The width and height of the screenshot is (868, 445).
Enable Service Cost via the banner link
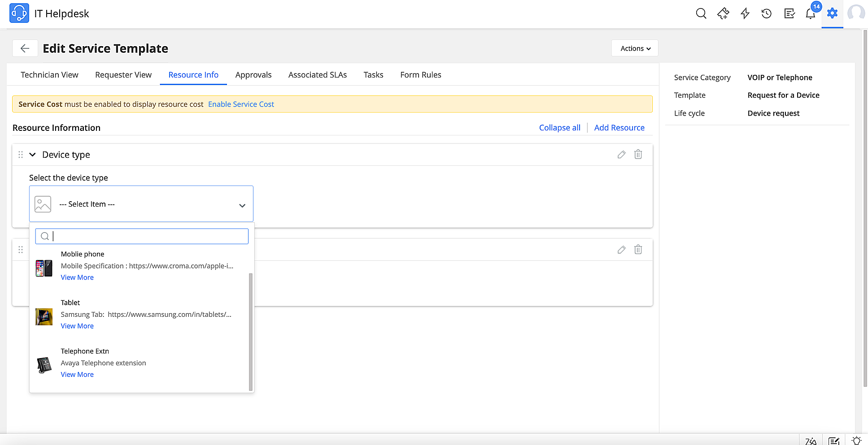coord(241,104)
